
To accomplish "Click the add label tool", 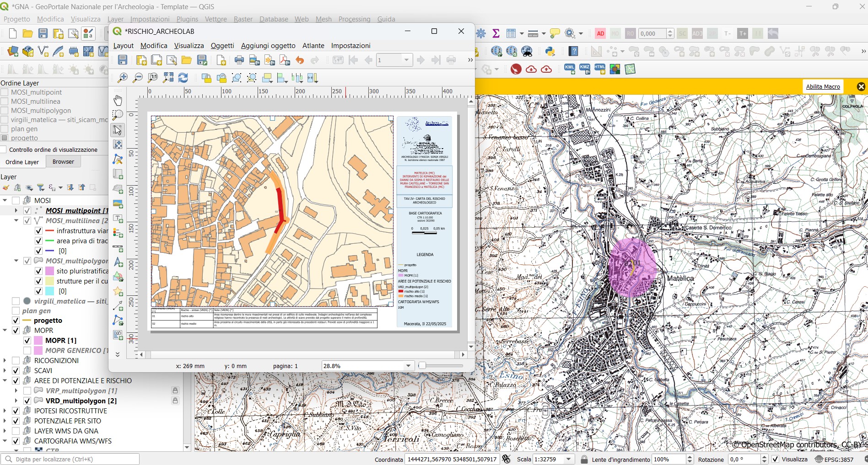I will click(118, 218).
